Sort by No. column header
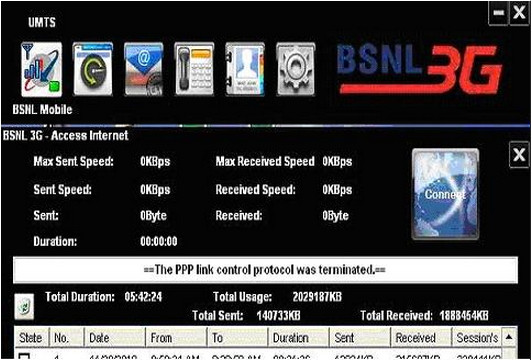 [x=66, y=338]
